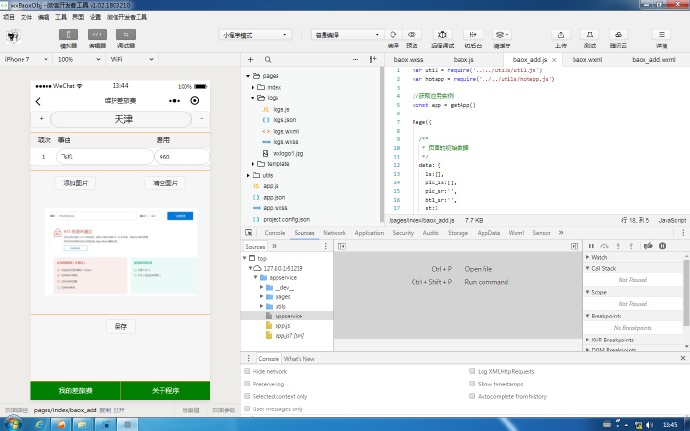Hide the Sources navigator pane icon
The width and height of the screenshot is (690, 431).
point(341,246)
